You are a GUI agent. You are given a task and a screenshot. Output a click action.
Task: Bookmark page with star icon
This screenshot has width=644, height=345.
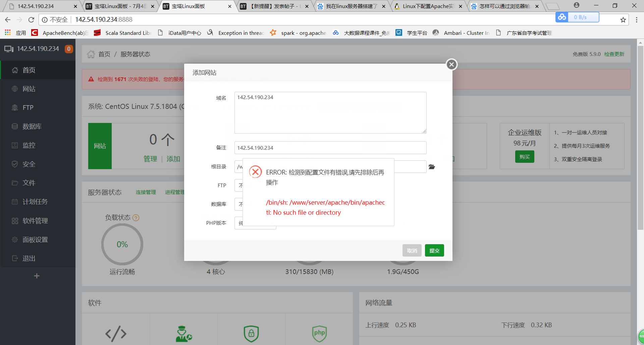(x=623, y=20)
